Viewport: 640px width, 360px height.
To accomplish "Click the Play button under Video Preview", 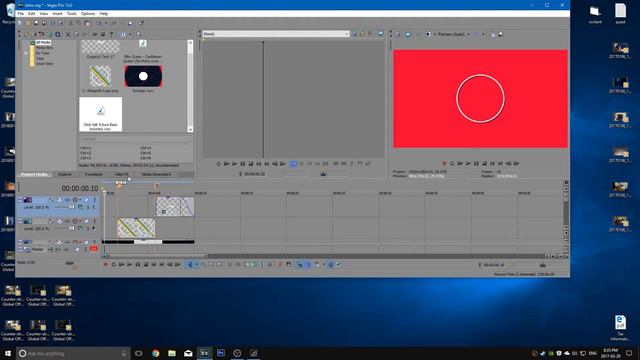I will (x=468, y=164).
